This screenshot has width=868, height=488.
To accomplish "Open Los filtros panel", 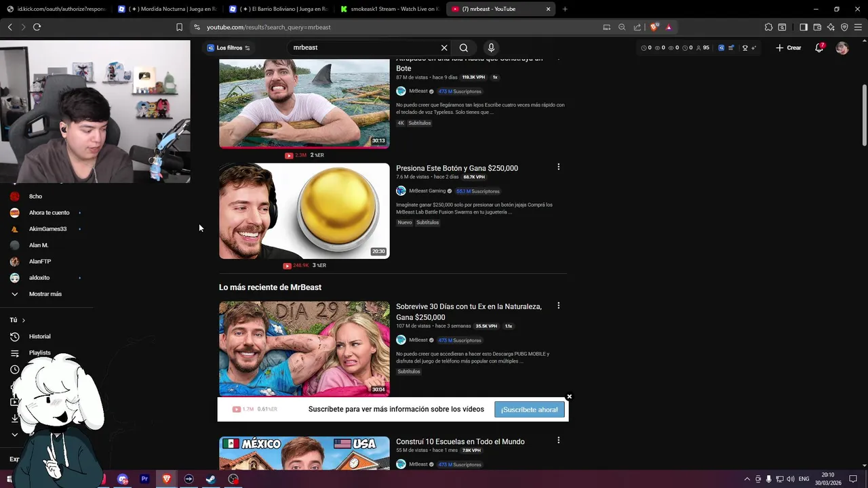I will pos(229,48).
